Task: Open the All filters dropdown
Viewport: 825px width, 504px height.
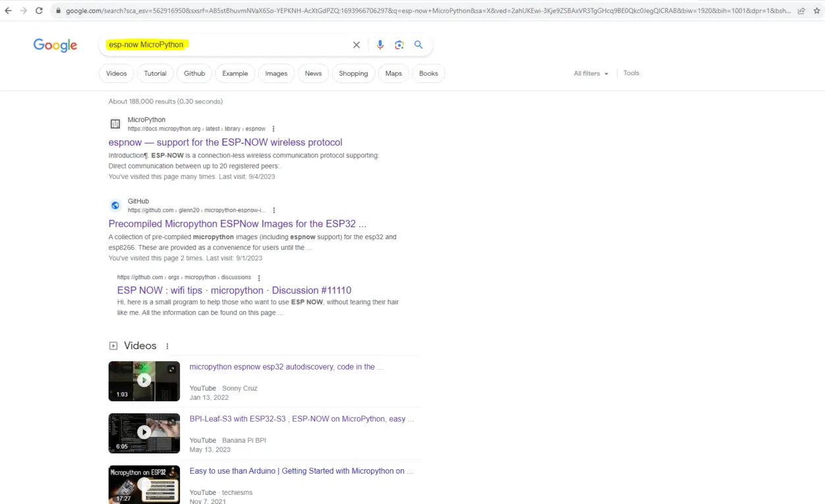Action: point(590,73)
